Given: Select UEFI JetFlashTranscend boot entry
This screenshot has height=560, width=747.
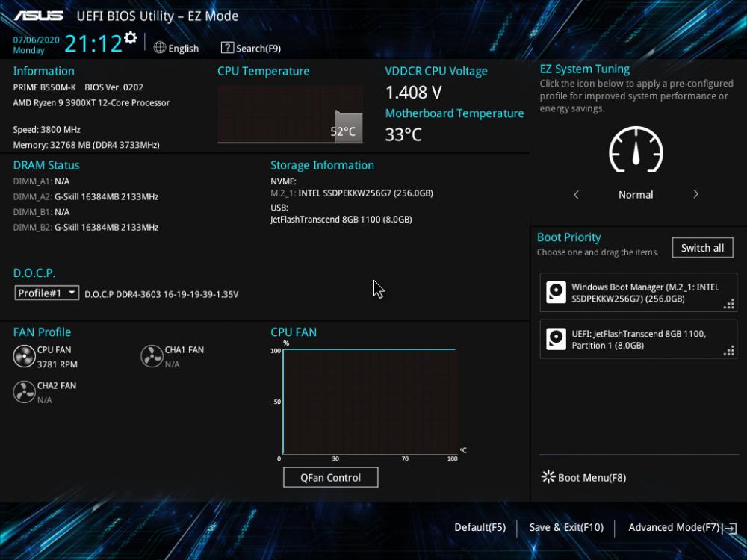Looking at the screenshot, I should (x=639, y=339).
